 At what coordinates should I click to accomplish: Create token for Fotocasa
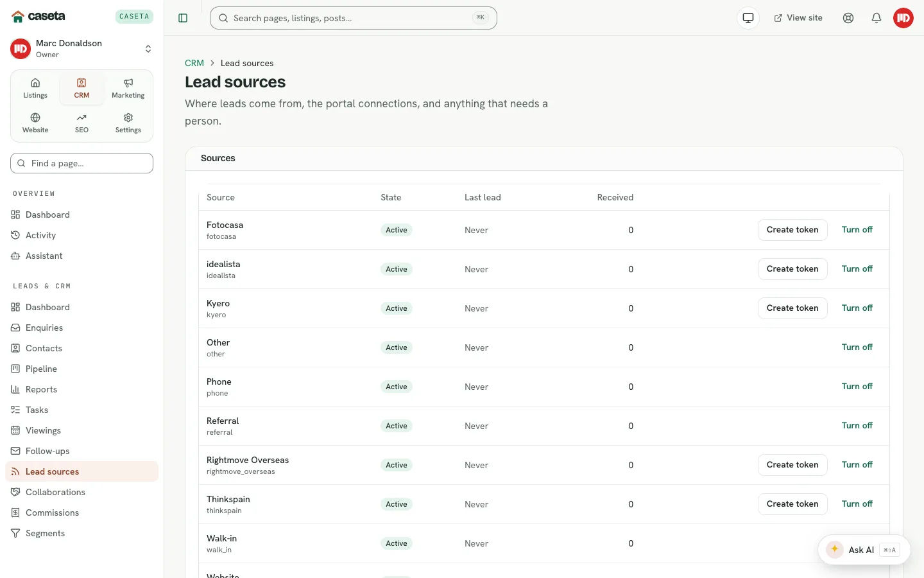pos(792,230)
